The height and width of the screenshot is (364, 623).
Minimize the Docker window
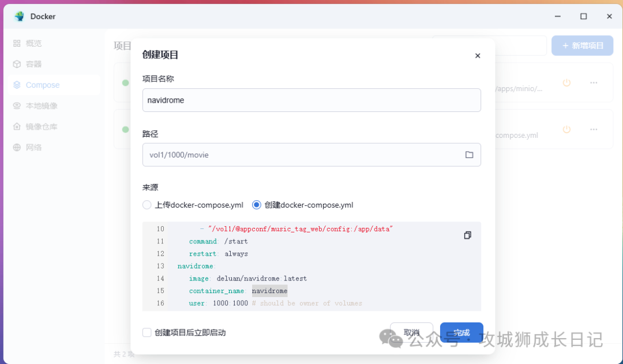[557, 16]
